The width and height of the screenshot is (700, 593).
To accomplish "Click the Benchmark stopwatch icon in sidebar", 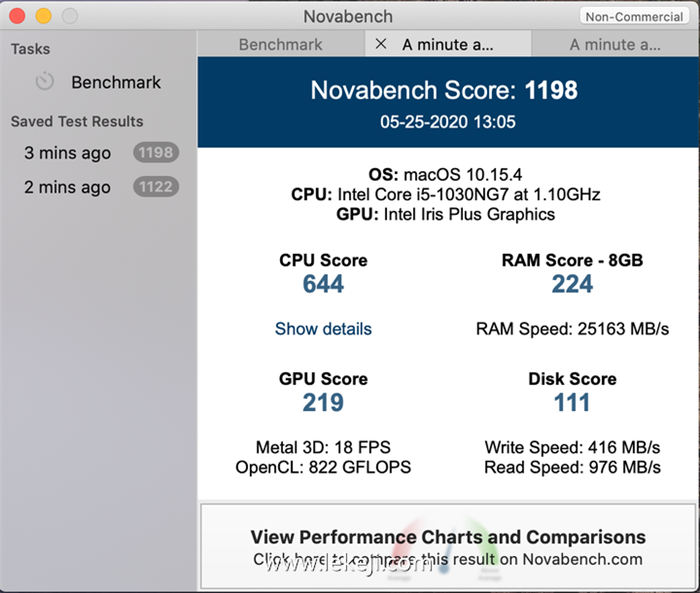I will tap(45, 82).
